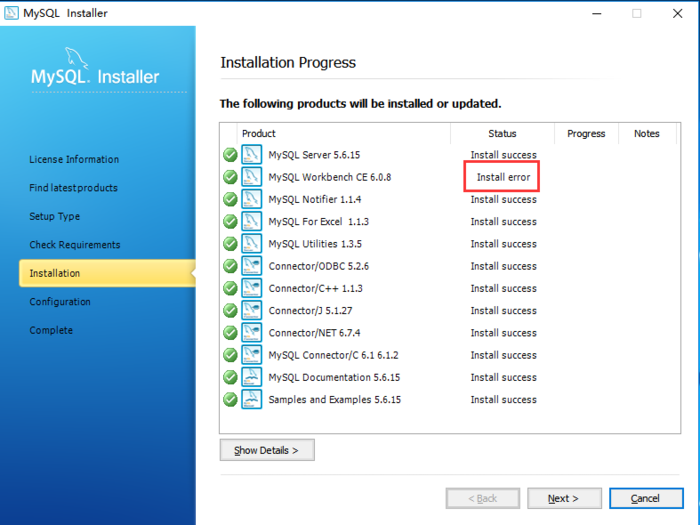The width and height of the screenshot is (700, 525).
Task: Select the MySQL Utilities 1.3.5 row name
Action: point(315,244)
